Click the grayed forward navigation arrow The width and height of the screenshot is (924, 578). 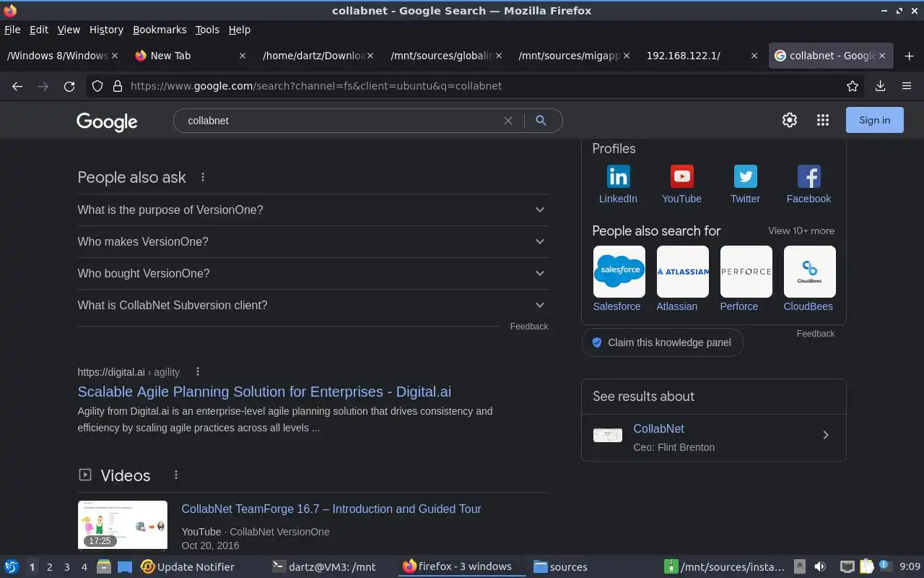click(x=43, y=86)
